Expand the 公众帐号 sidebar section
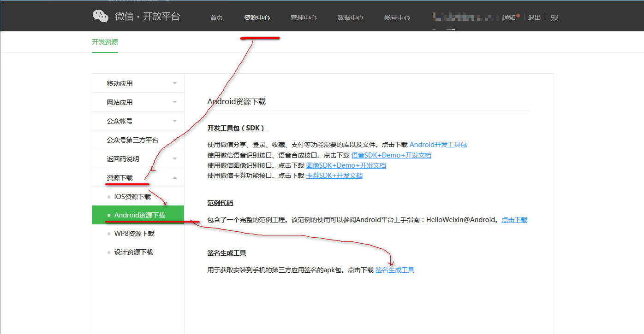The image size is (644, 334). click(138, 121)
